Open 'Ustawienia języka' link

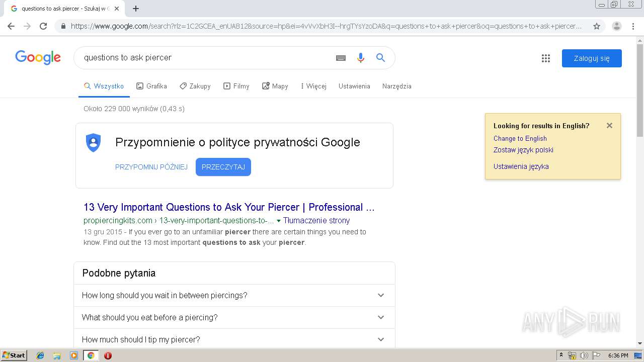pos(521,166)
